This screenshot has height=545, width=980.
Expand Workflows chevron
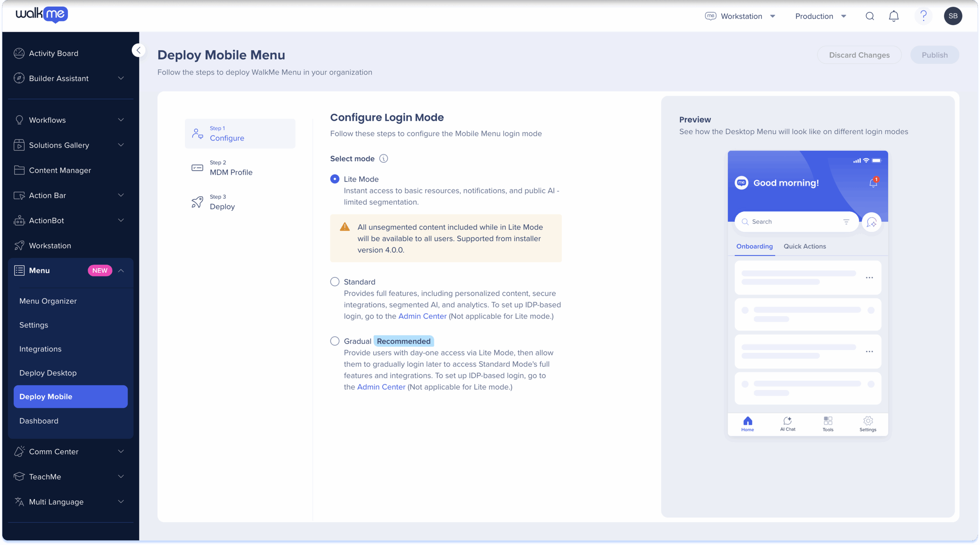pyautogui.click(x=121, y=120)
